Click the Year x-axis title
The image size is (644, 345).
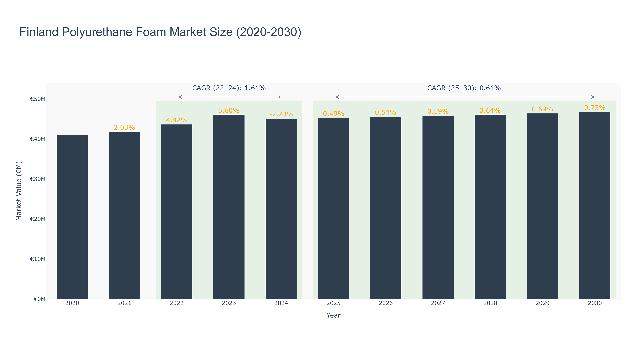point(333,315)
